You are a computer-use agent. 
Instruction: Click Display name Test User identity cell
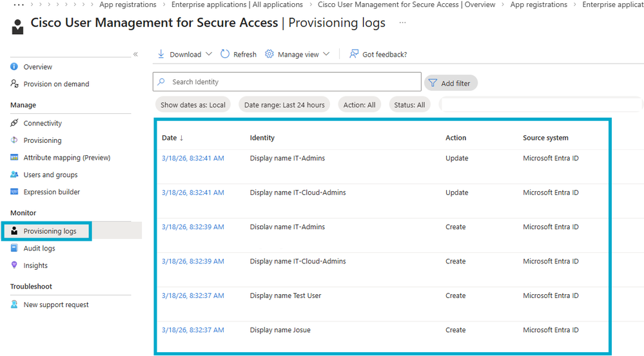(x=286, y=295)
